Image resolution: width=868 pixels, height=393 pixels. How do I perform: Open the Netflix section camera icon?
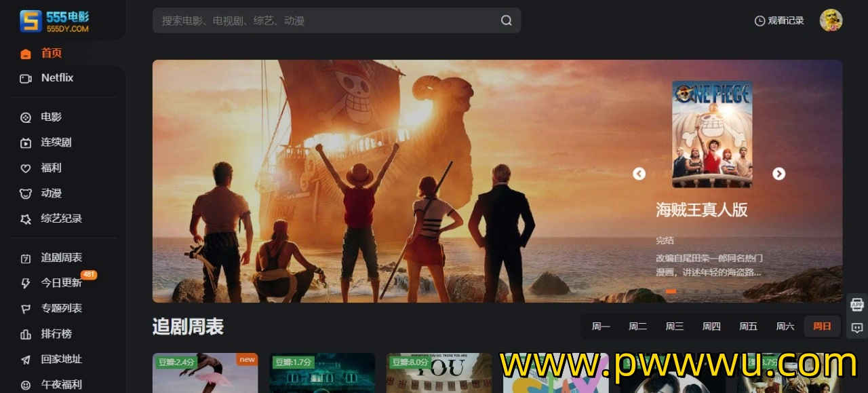pos(26,79)
